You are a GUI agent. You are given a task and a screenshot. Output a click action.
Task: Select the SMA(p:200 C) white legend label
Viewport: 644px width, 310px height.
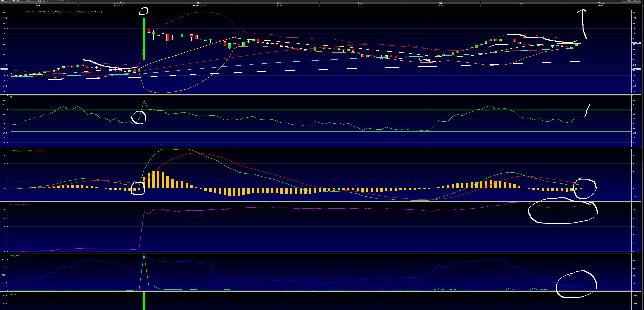click(x=96, y=12)
